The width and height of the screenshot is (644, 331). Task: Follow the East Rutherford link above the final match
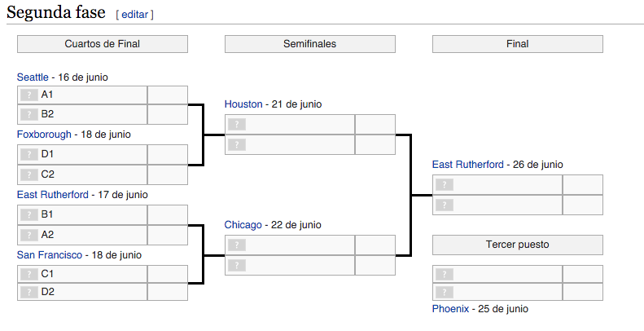467,165
